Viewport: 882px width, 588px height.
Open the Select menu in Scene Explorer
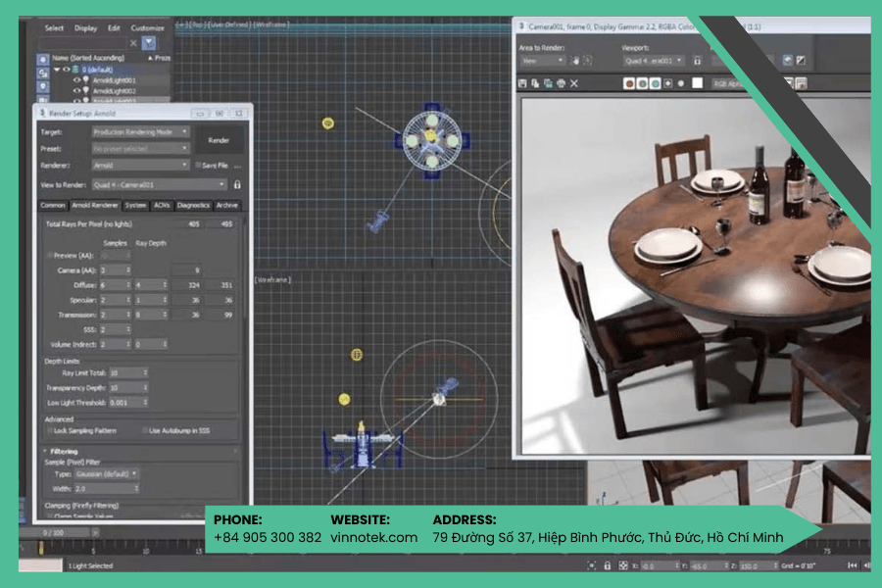pyautogui.click(x=54, y=28)
